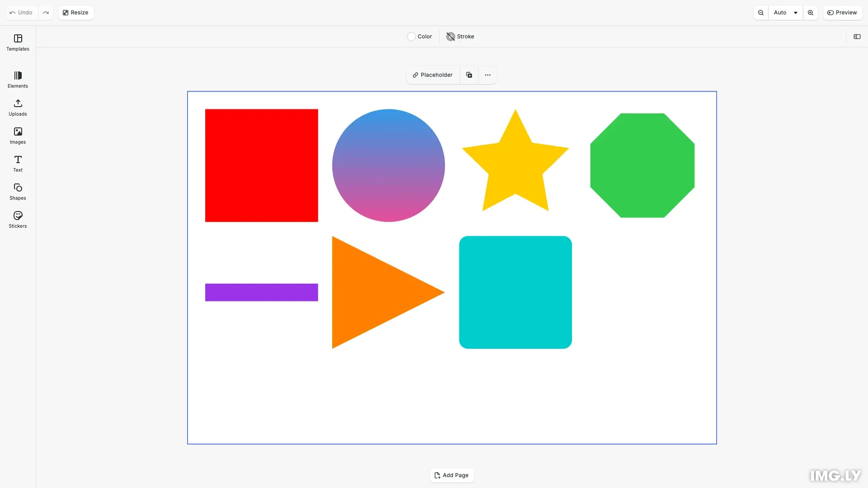The height and width of the screenshot is (488, 868).
Task: Click the Undo button
Action: pyautogui.click(x=20, y=12)
